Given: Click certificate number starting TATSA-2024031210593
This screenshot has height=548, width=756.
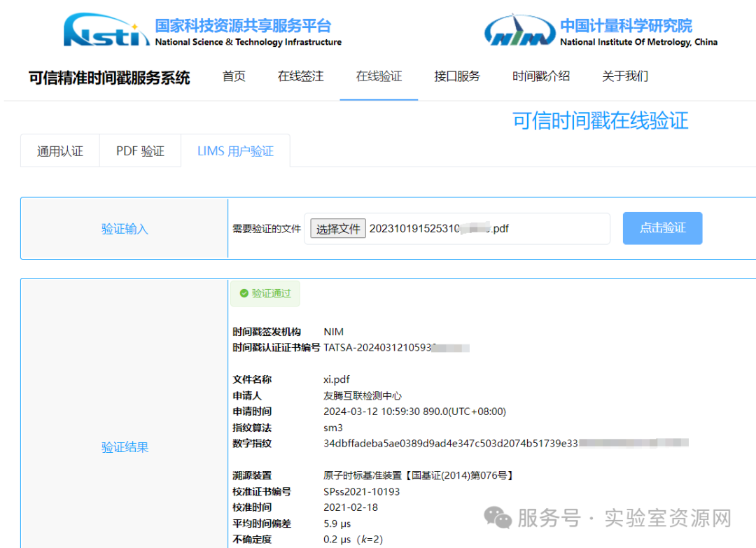Looking at the screenshot, I should (396, 348).
